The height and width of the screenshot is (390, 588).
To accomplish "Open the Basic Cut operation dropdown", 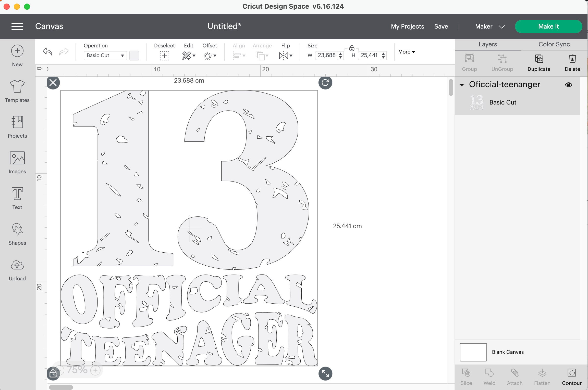I will click(x=105, y=55).
